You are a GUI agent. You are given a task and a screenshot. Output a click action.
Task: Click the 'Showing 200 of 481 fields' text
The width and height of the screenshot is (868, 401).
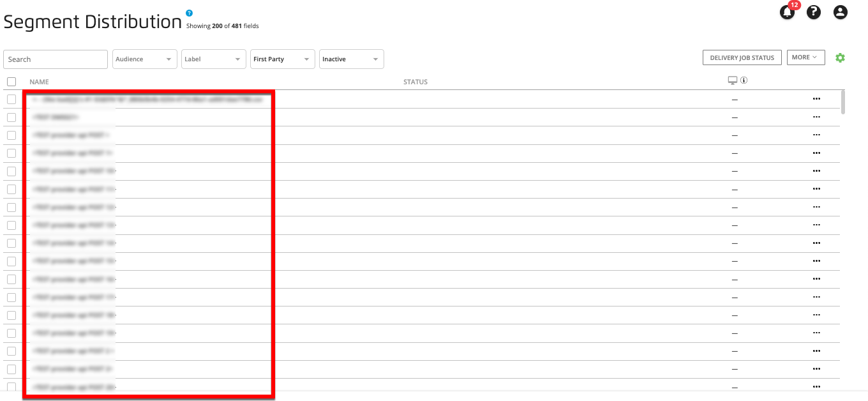(222, 26)
